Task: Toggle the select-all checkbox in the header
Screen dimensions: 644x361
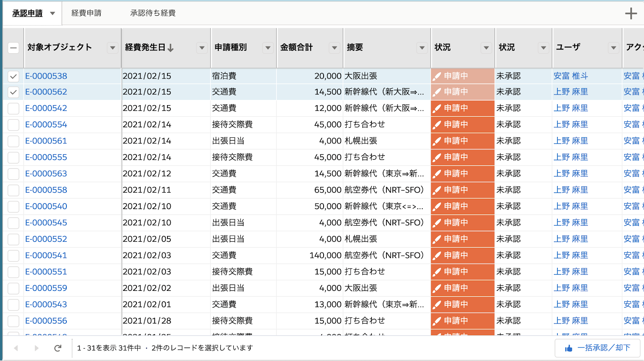Action: pyautogui.click(x=13, y=48)
